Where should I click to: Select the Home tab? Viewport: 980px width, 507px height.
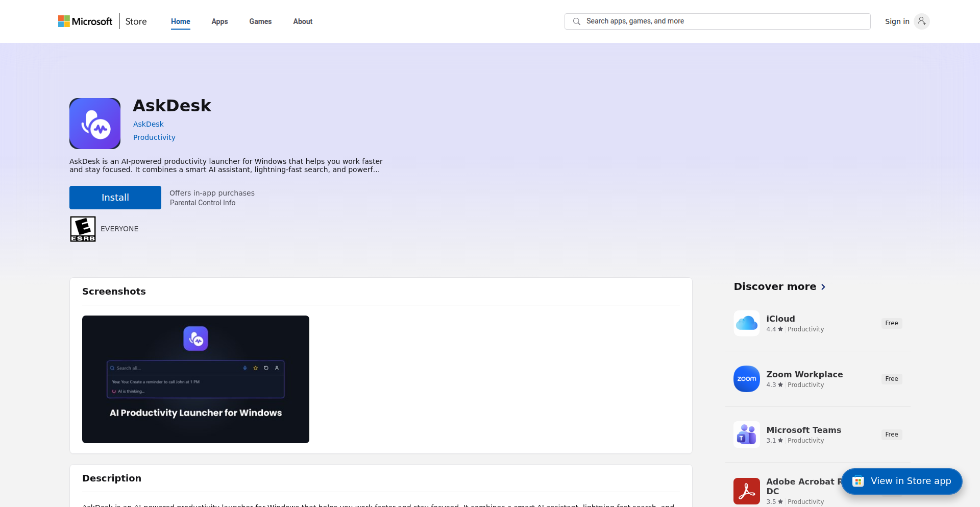tap(181, 21)
